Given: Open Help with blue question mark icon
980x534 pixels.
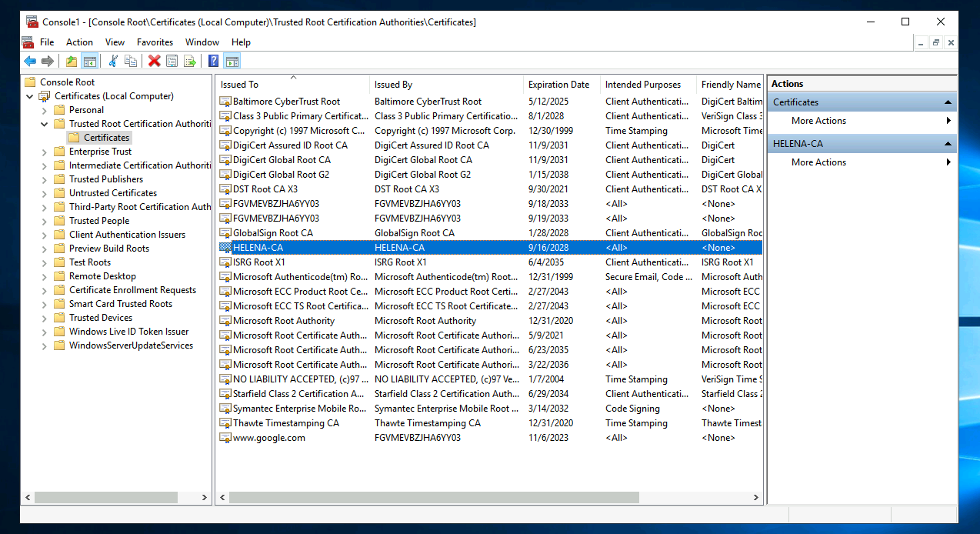Looking at the screenshot, I should 213,62.
